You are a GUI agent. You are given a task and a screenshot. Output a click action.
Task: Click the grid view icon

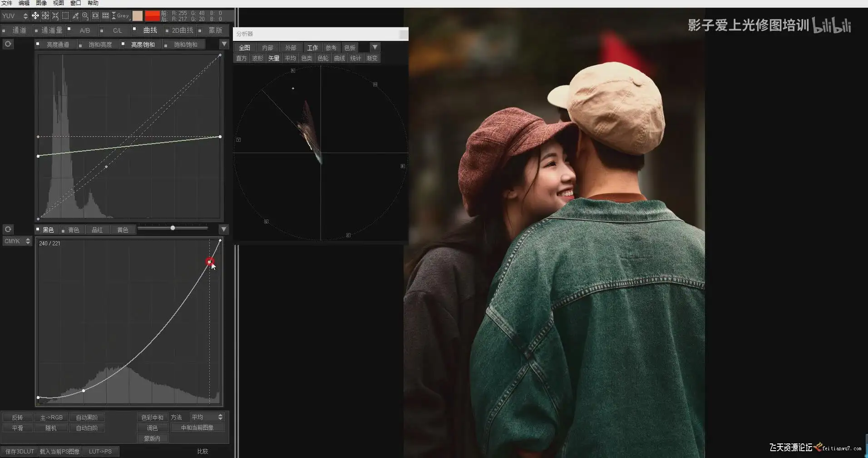point(105,15)
